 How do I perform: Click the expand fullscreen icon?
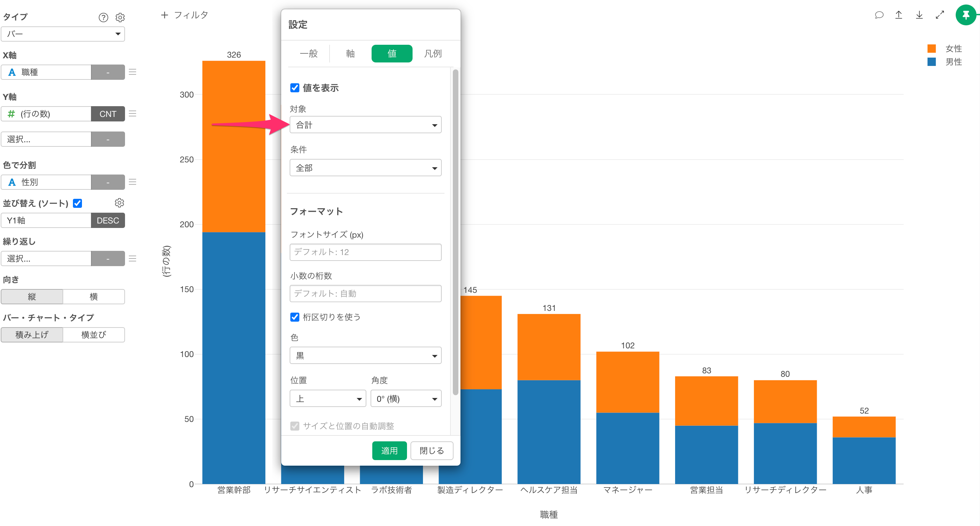point(940,15)
